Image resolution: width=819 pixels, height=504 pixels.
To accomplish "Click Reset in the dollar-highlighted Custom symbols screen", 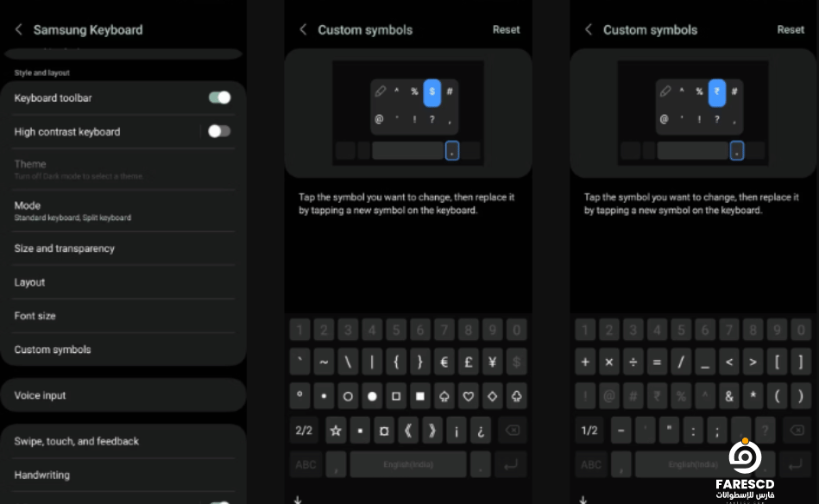I will click(506, 29).
